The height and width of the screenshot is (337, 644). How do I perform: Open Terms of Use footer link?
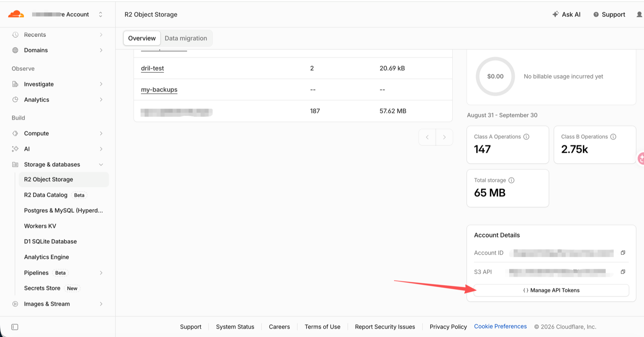(322, 327)
